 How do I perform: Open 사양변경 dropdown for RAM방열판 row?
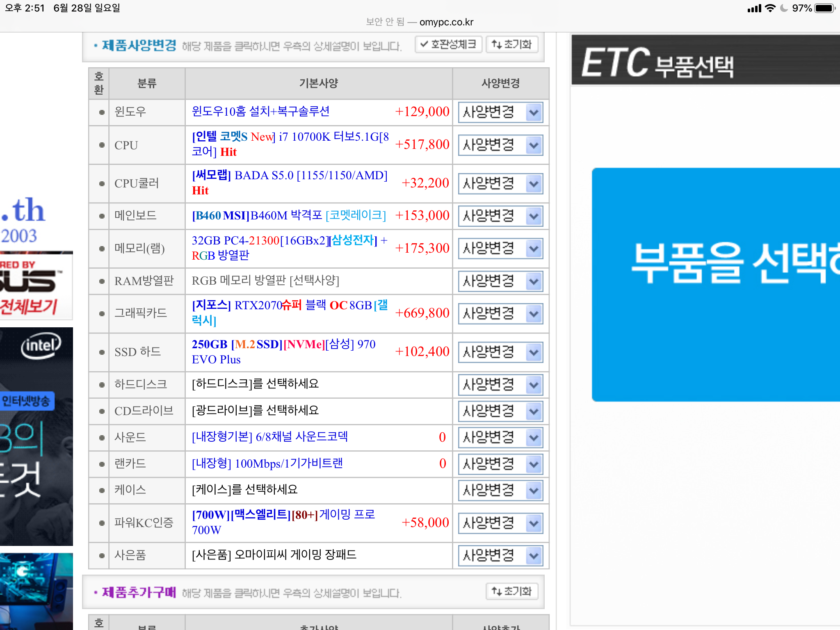point(500,281)
